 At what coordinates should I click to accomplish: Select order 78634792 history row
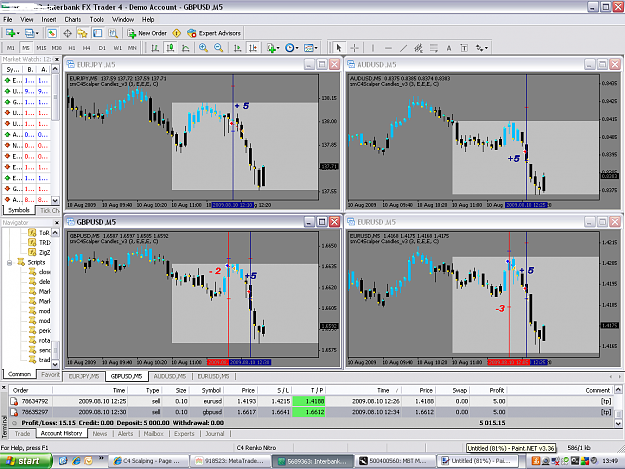[311, 401]
